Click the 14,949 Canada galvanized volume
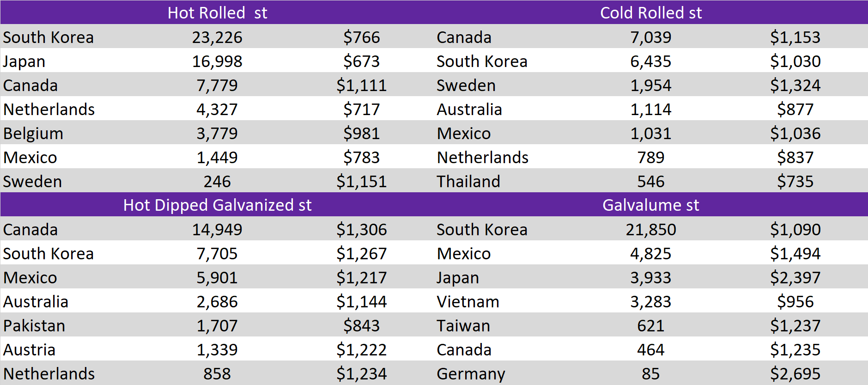This screenshot has height=385, width=868. 217,229
